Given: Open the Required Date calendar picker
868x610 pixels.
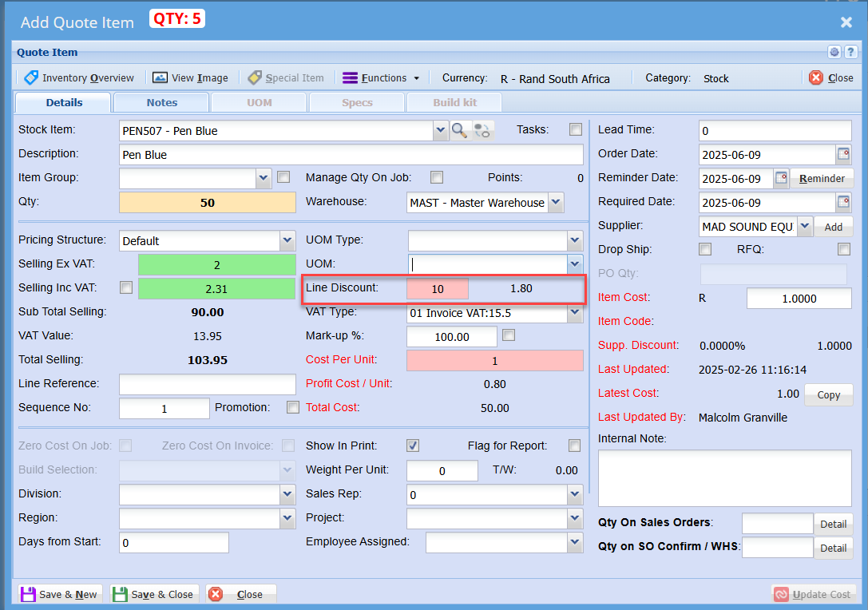Looking at the screenshot, I should tap(843, 202).
